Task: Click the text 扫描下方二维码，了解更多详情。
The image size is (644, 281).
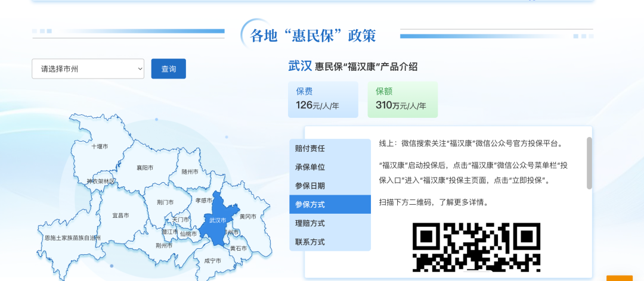Action: click(434, 202)
